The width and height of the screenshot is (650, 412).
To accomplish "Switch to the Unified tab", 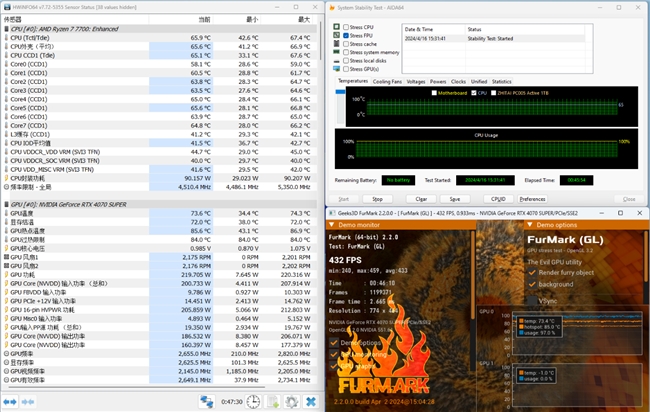I will [x=479, y=82].
